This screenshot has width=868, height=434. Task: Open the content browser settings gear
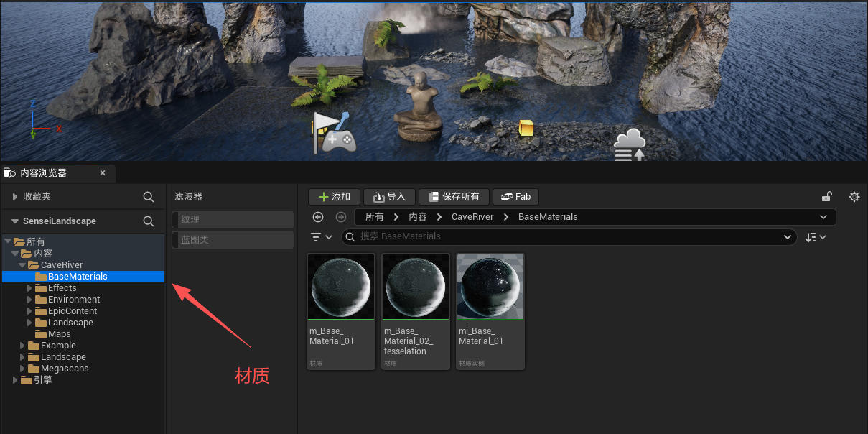tap(854, 197)
